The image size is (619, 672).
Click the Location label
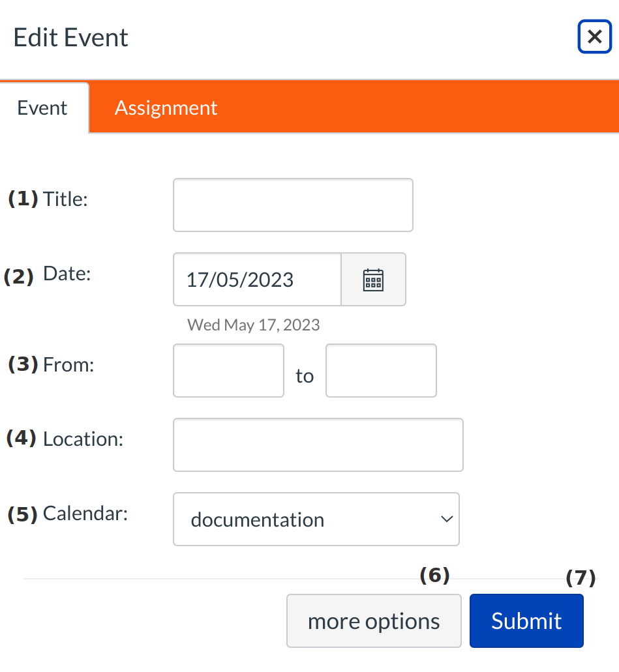pyautogui.click(x=83, y=439)
